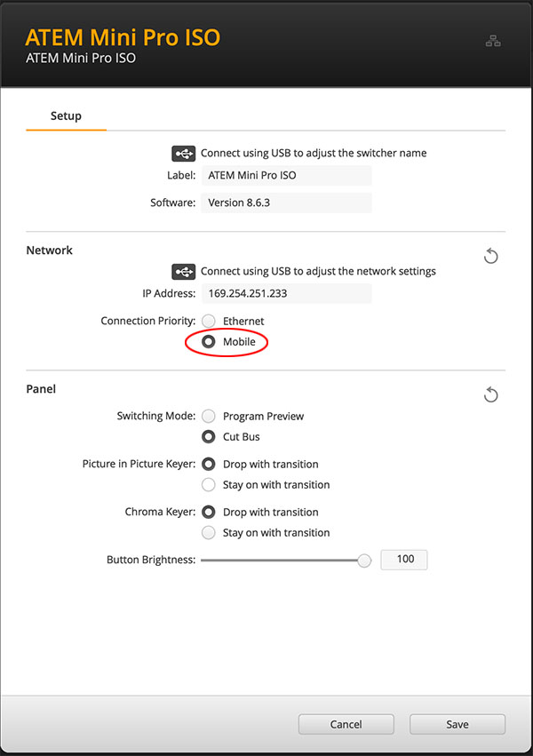Click the Save button
533x756 pixels.
[x=457, y=724]
